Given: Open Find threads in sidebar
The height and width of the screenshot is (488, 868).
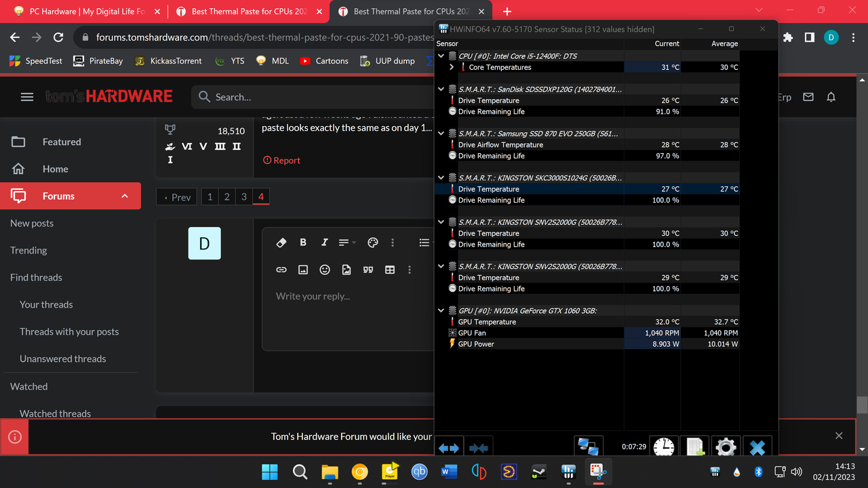Looking at the screenshot, I should click(x=36, y=277).
